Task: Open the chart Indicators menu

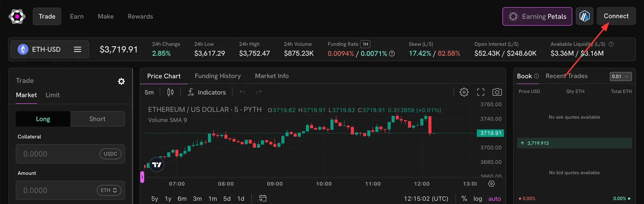Action: (207, 92)
